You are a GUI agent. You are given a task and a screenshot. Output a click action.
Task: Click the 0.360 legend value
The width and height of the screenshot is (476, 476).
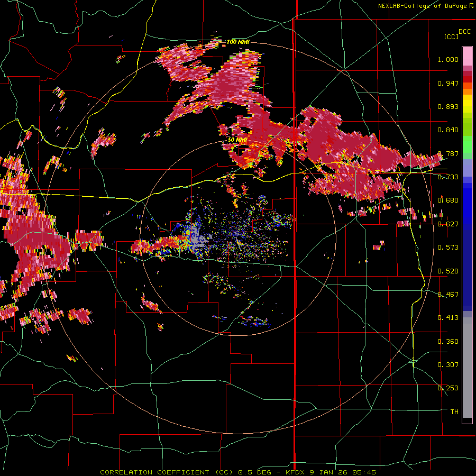(x=448, y=342)
